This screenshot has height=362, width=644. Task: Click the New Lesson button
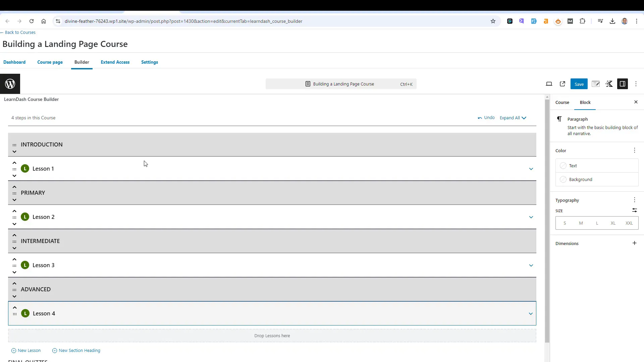pos(26,351)
